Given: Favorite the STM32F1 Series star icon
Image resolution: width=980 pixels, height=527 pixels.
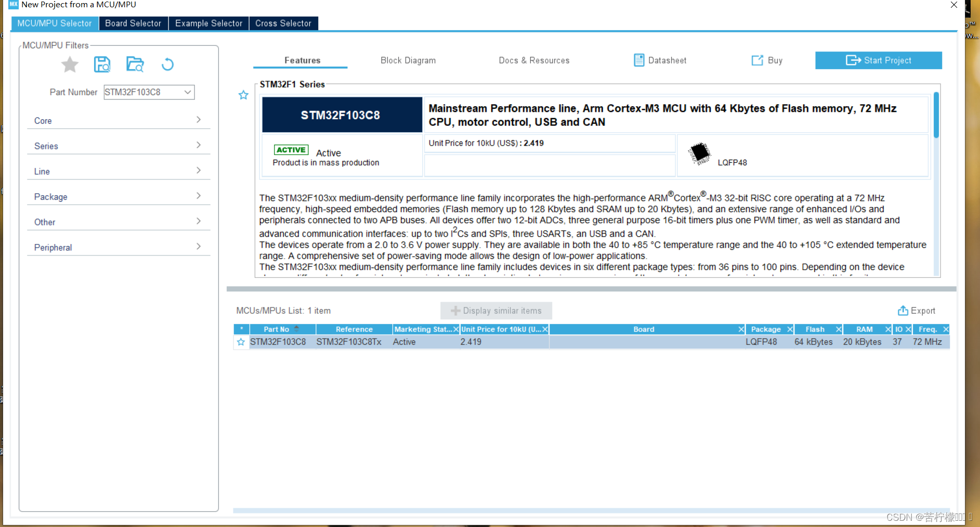Looking at the screenshot, I should coord(243,95).
